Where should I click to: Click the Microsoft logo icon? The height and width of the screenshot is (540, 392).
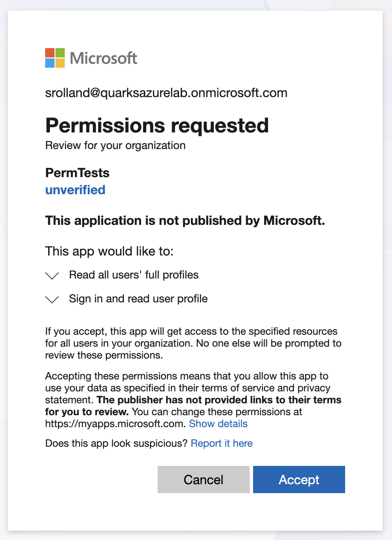coord(55,58)
